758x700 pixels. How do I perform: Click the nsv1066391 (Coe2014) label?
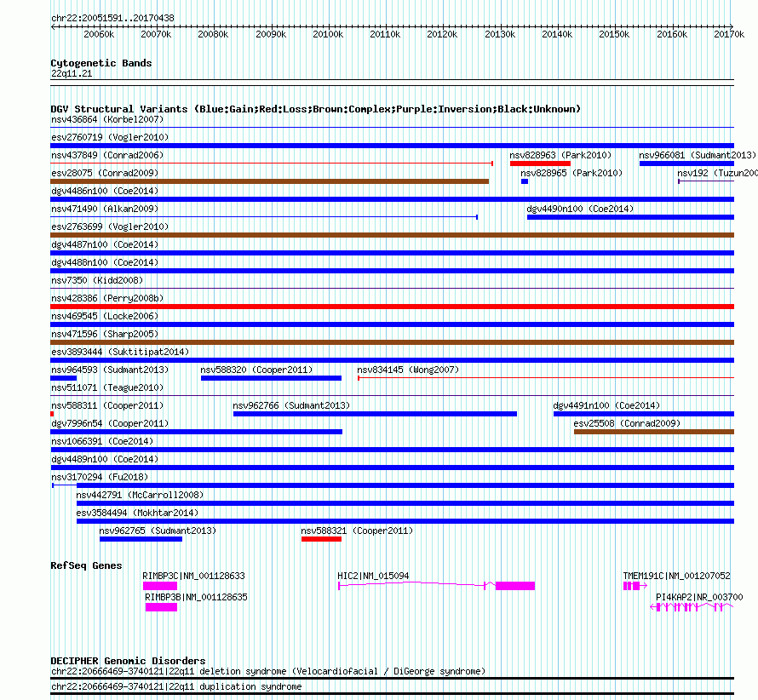tap(102, 441)
